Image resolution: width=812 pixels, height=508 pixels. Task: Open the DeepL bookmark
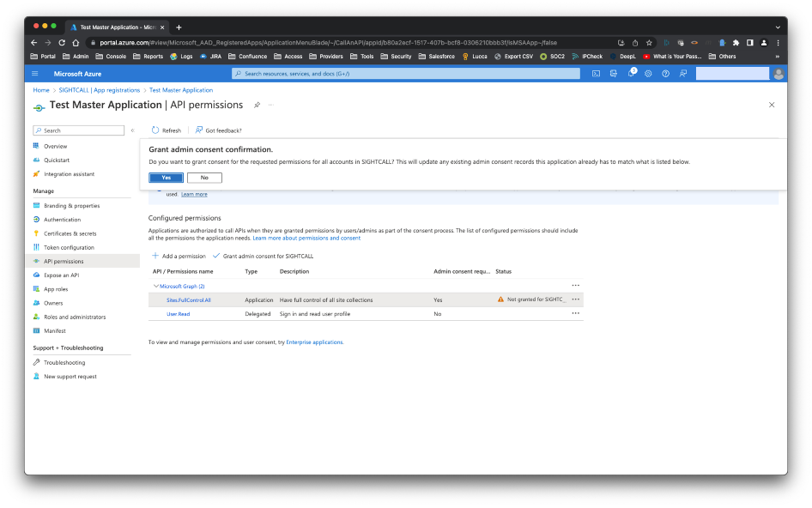pyautogui.click(x=622, y=57)
